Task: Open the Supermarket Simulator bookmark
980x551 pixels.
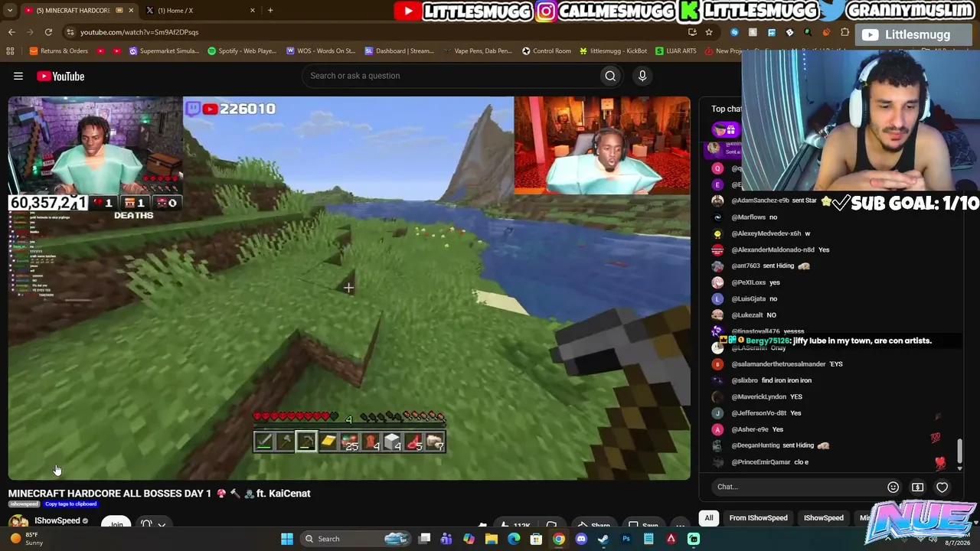Action: pyautogui.click(x=164, y=51)
